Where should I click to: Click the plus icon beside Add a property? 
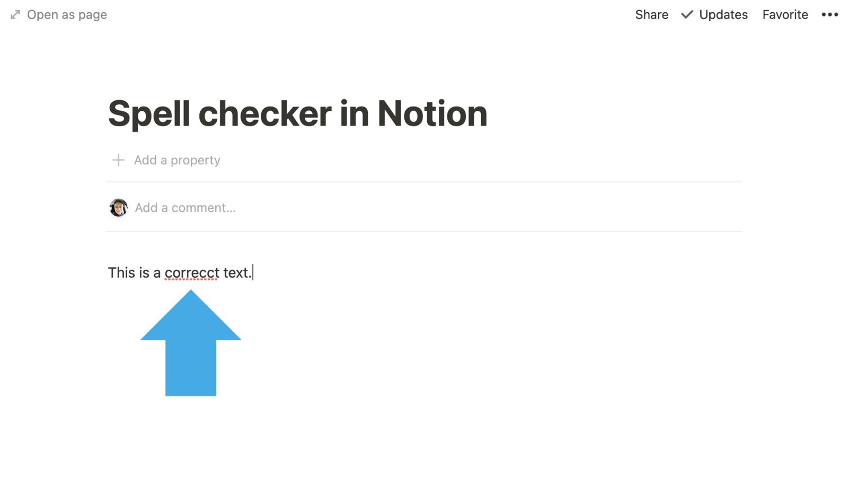click(118, 160)
